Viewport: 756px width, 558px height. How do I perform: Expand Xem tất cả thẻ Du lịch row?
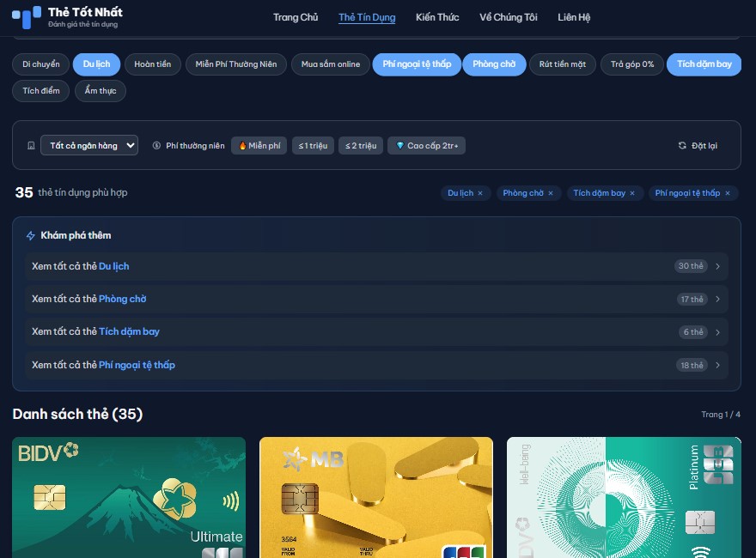[x=376, y=266]
